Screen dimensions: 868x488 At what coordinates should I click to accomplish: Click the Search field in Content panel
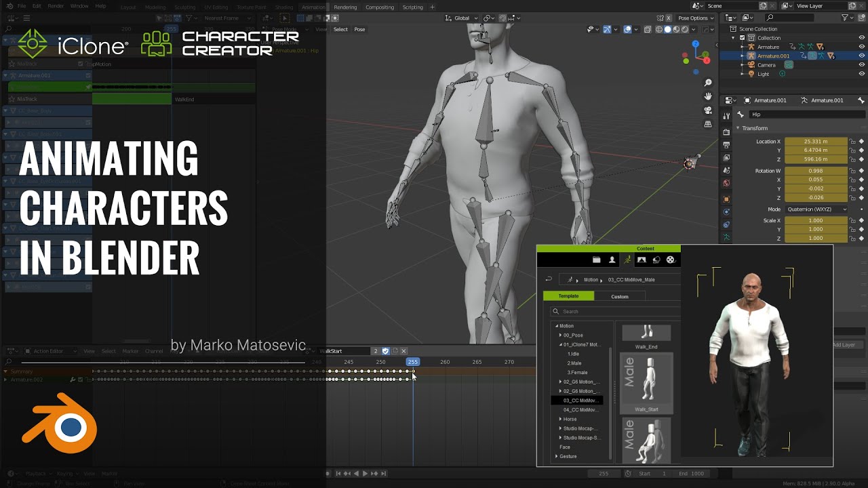615,311
